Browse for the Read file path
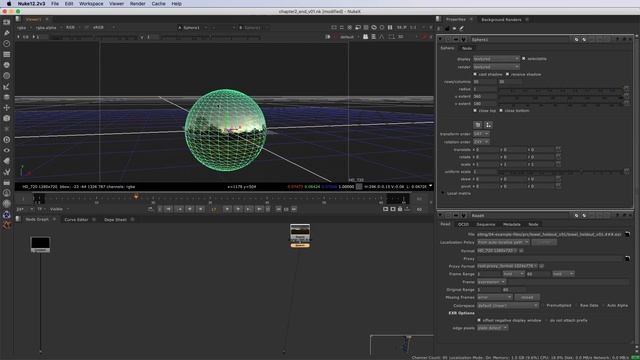This screenshot has height=360, width=640. tap(627, 234)
